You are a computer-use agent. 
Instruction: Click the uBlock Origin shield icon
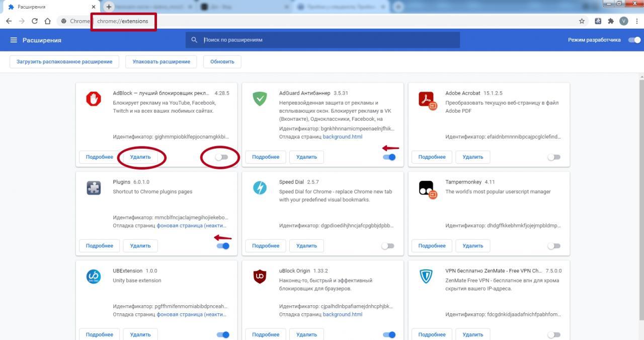260,277
